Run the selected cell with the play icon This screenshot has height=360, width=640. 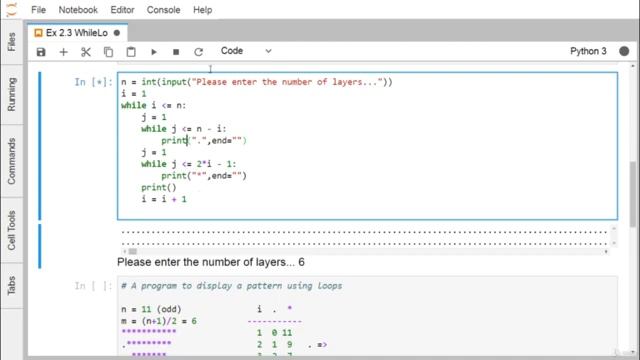point(153,52)
